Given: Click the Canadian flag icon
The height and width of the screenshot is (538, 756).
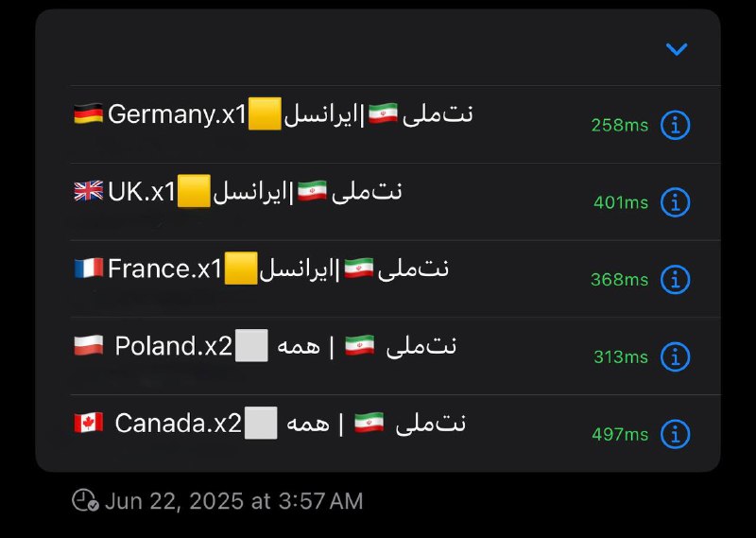Looking at the screenshot, I should 88,423.
